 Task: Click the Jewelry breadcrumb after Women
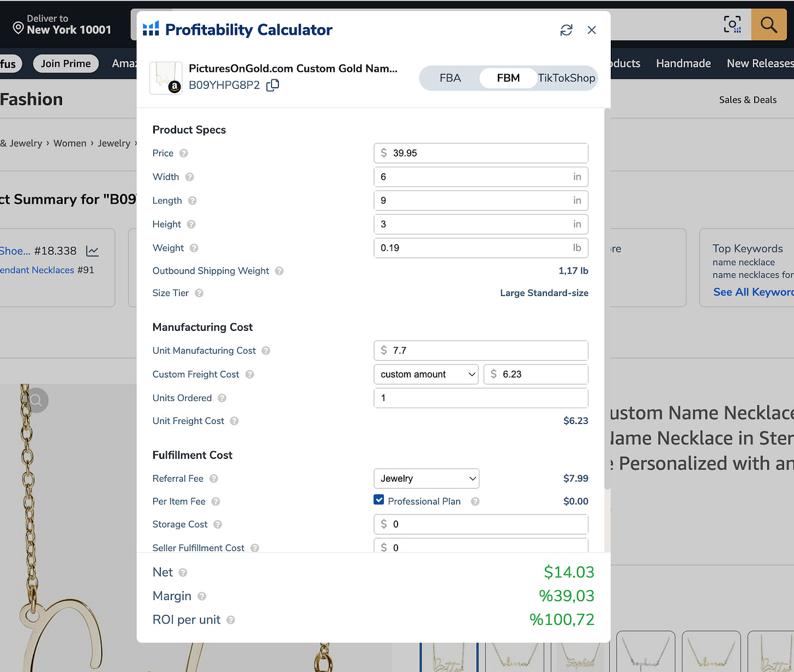click(x=114, y=143)
